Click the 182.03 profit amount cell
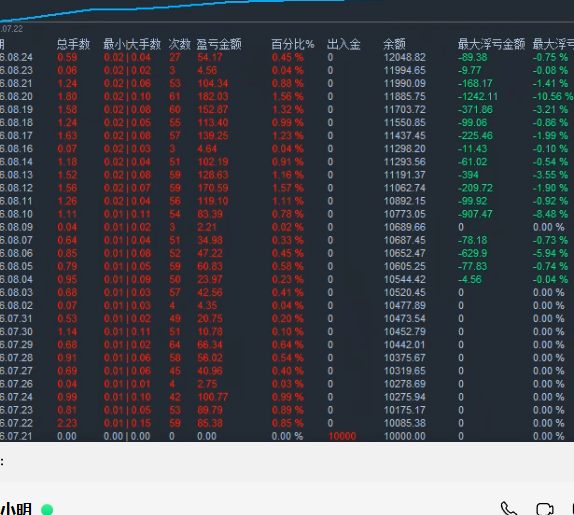The image size is (574, 515). [x=213, y=97]
